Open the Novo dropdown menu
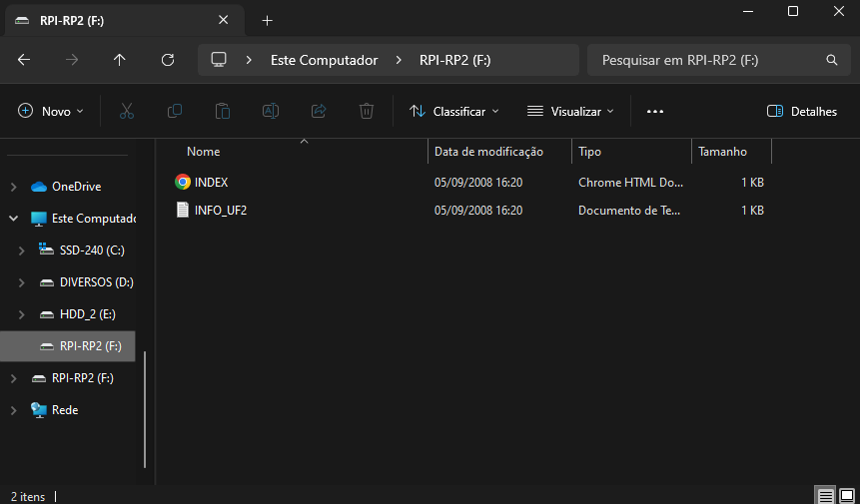 pyautogui.click(x=51, y=111)
